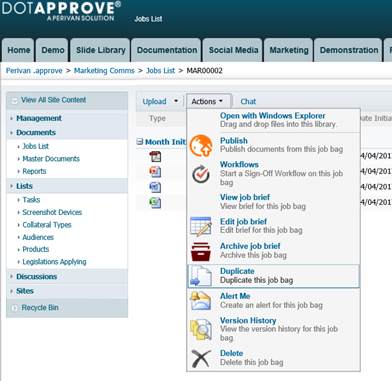
Task: Collapse the Month Initiated group
Action: click(140, 142)
